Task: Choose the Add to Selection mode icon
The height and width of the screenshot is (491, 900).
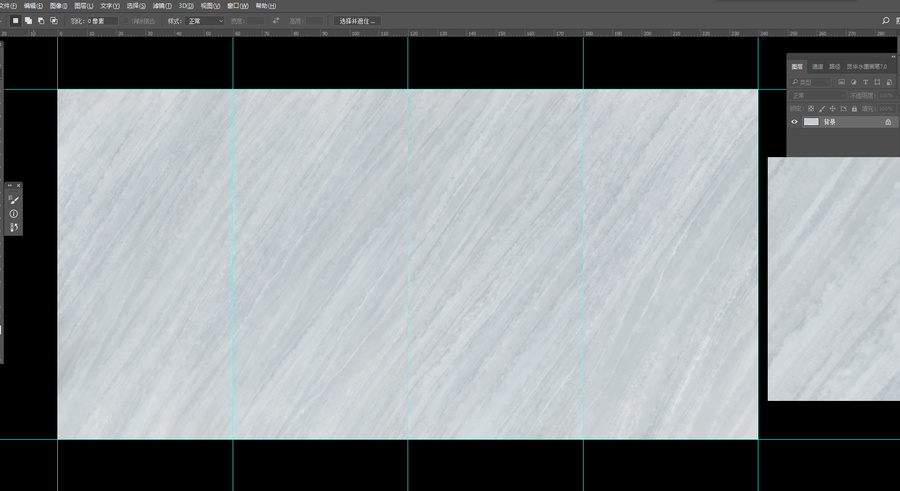Action: tap(28, 21)
